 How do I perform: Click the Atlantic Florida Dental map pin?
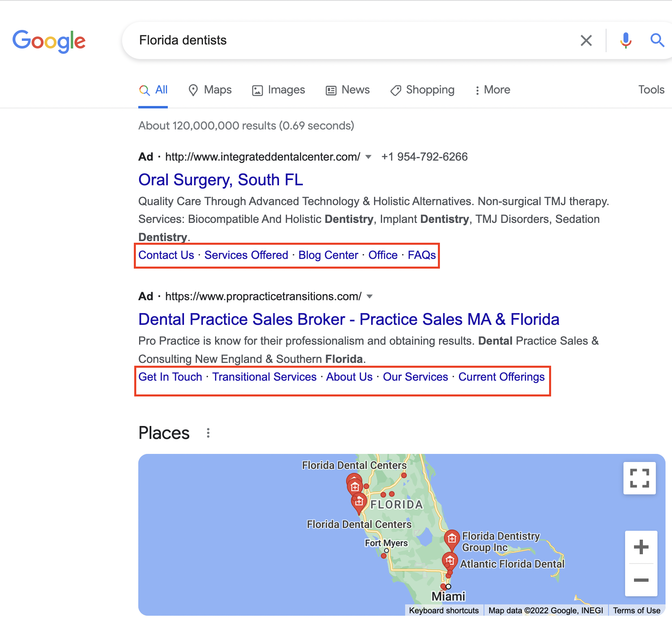click(450, 562)
